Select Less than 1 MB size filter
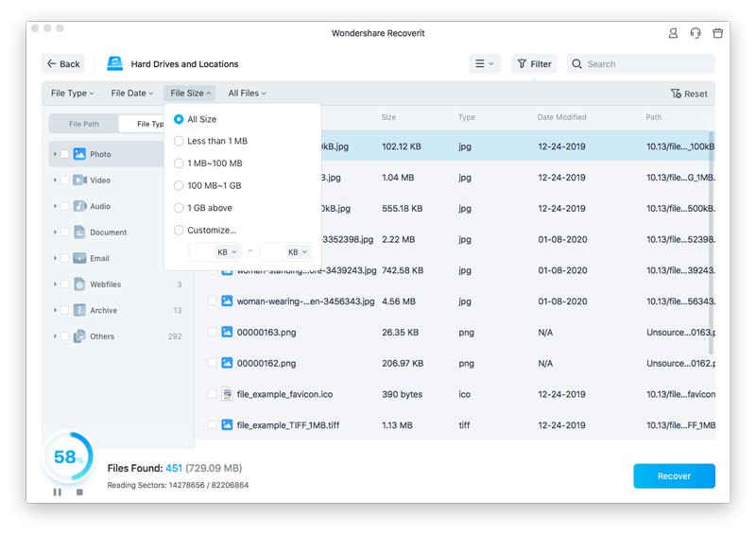756x534 pixels. pyautogui.click(x=179, y=141)
